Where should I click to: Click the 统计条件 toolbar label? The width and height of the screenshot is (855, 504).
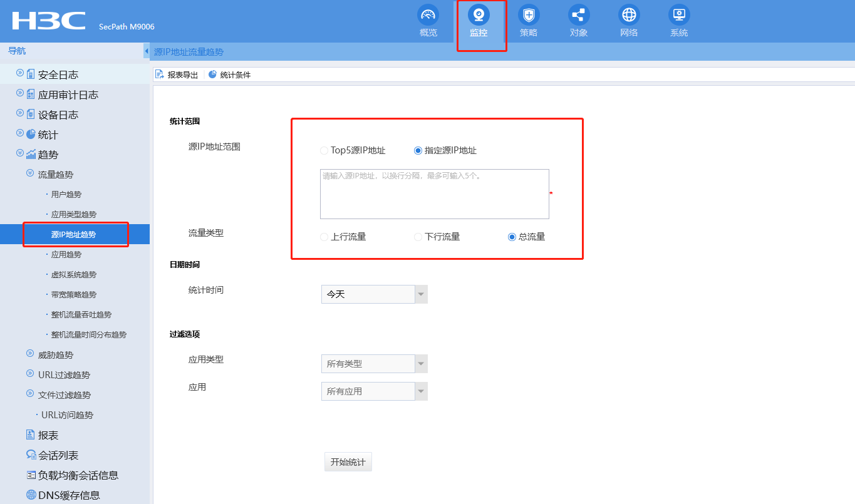236,75
